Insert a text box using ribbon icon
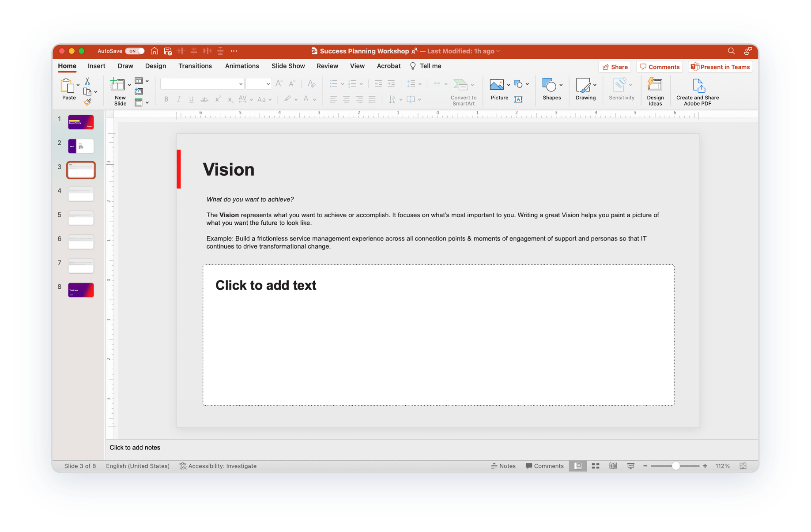 tap(519, 100)
